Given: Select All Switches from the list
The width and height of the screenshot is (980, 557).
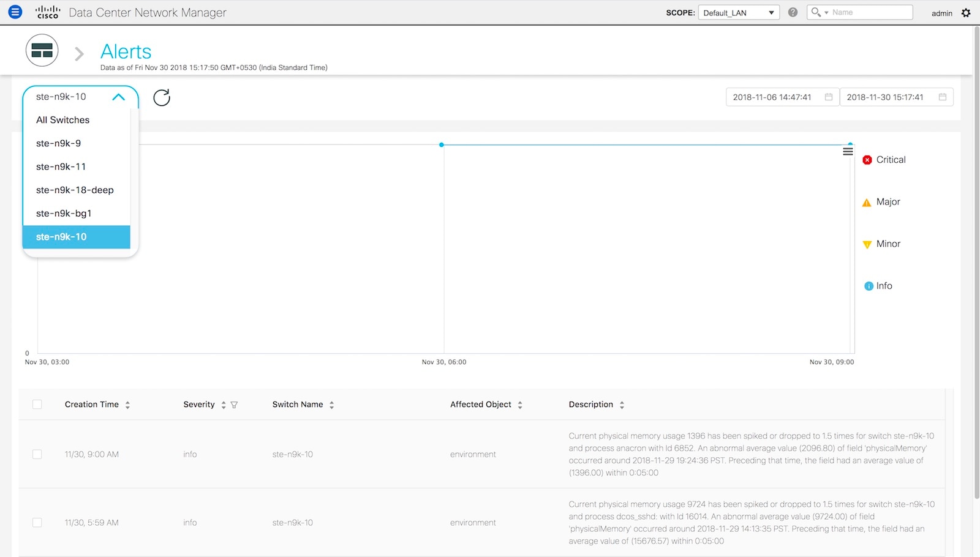Looking at the screenshot, I should pos(77,120).
